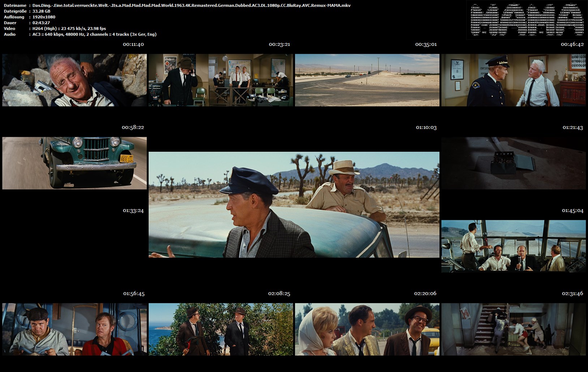Click the 01:56:45 timestamp label
Viewport: 588px width, 372px height.
pyautogui.click(x=134, y=294)
